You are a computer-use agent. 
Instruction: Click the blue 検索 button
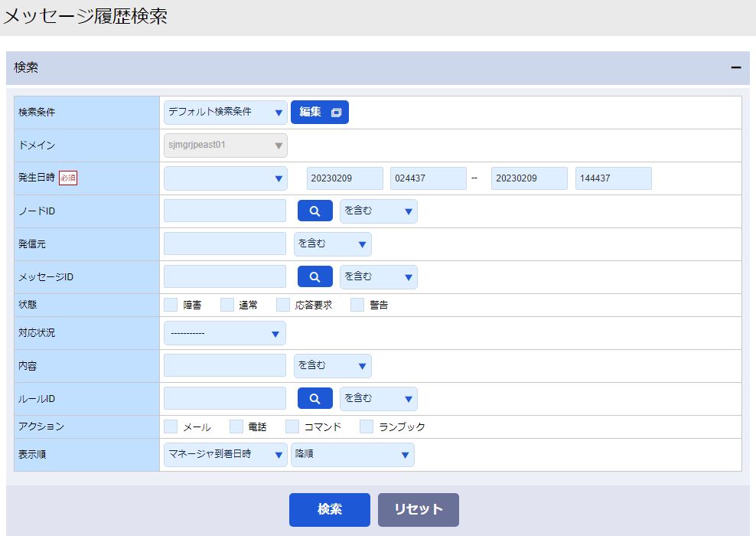pos(330,509)
